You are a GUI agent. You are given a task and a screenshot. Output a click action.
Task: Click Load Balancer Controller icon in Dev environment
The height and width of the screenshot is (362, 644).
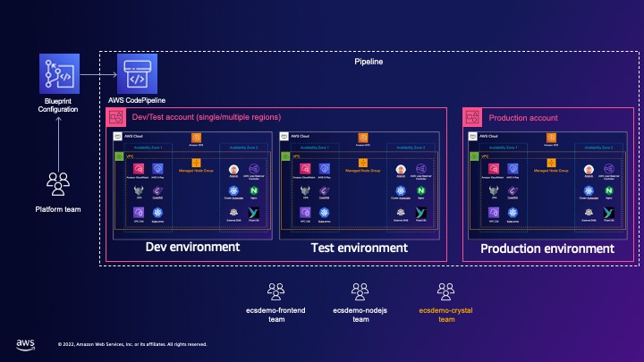pyautogui.click(x=254, y=169)
